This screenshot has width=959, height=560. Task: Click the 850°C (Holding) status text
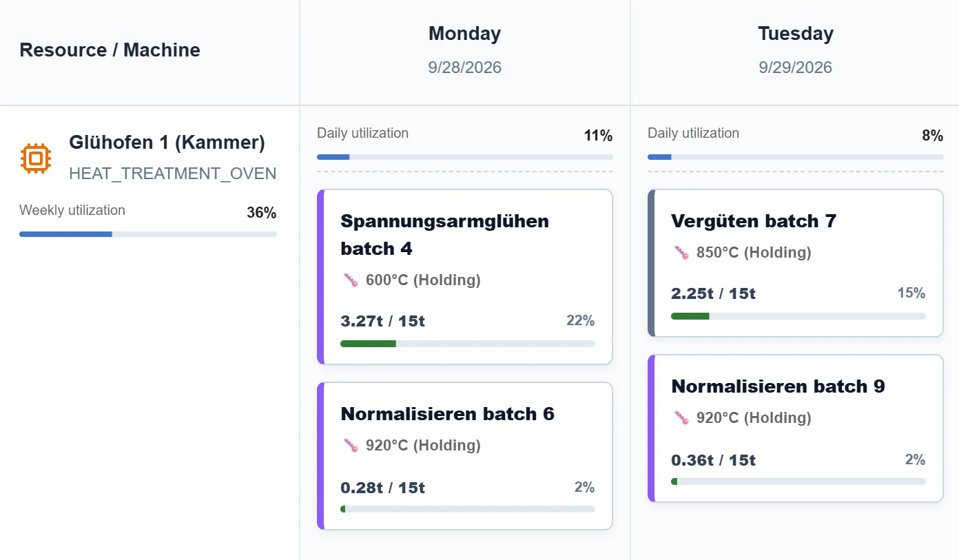click(x=754, y=253)
